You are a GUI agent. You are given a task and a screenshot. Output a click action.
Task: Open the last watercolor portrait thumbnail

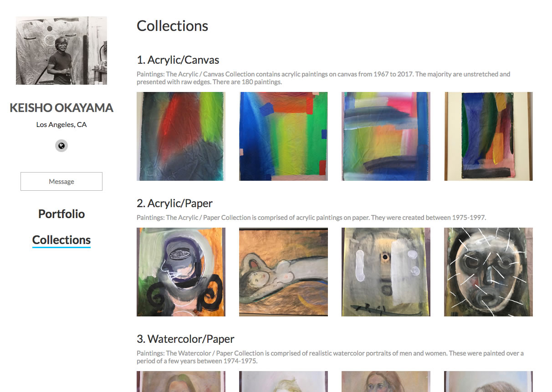(x=488, y=382)
